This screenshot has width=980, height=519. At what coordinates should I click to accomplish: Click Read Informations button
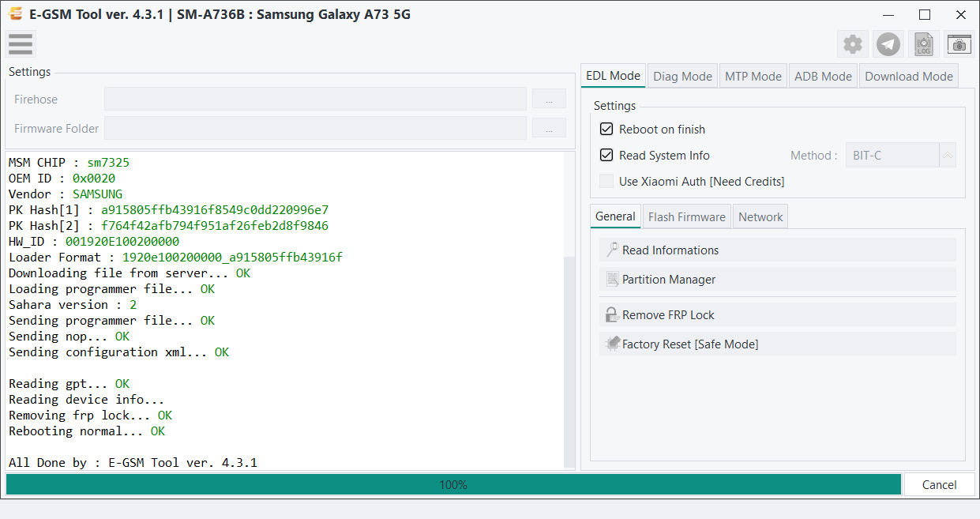[777, 250]
